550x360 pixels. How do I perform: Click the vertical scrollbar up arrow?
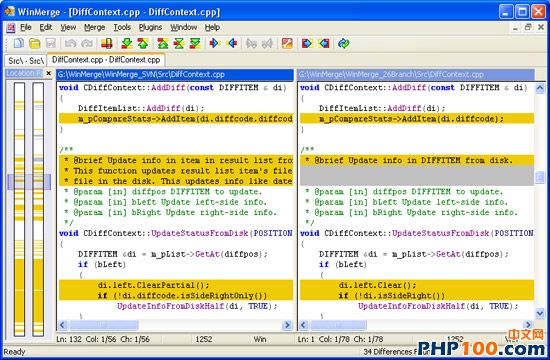[540, 88]
